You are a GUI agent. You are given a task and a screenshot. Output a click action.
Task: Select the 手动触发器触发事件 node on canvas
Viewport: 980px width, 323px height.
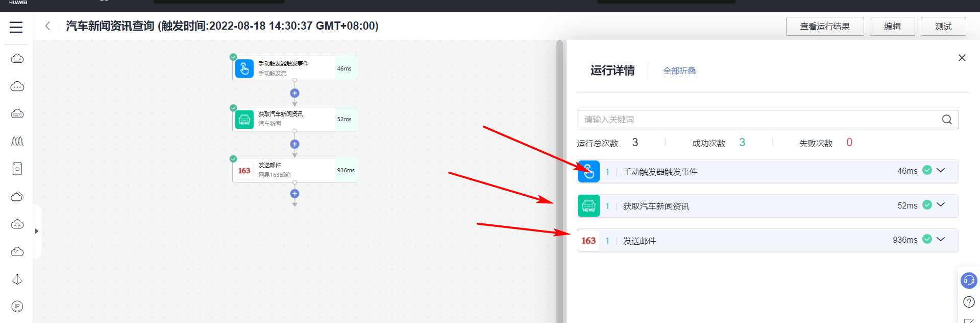[295, 68]
